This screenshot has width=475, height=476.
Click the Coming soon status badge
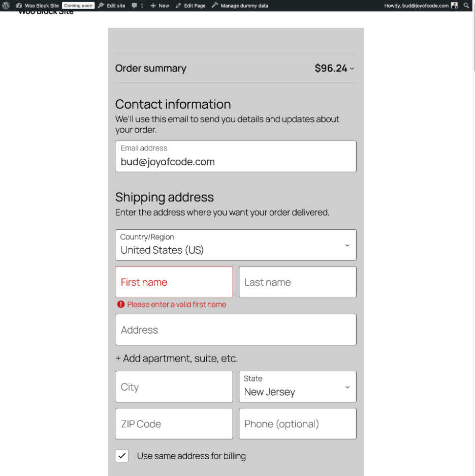[x=77, y=6]
